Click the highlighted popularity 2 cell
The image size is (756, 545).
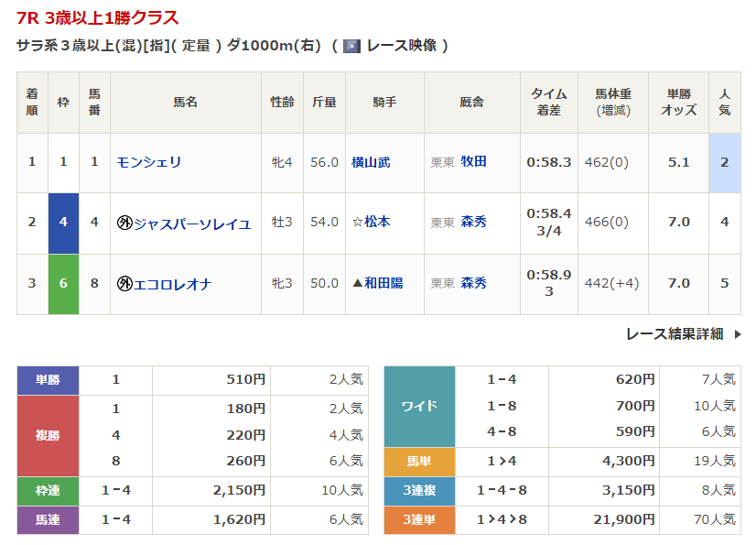[x=725, y=163]
